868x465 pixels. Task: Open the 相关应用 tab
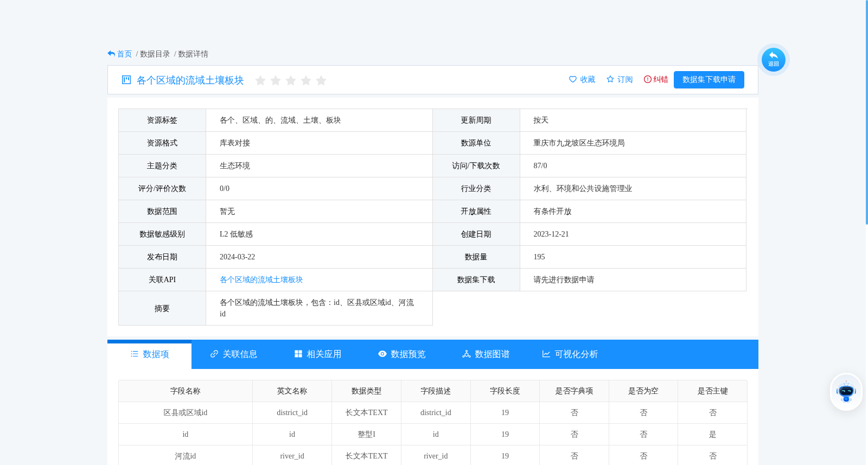point(318,354)
